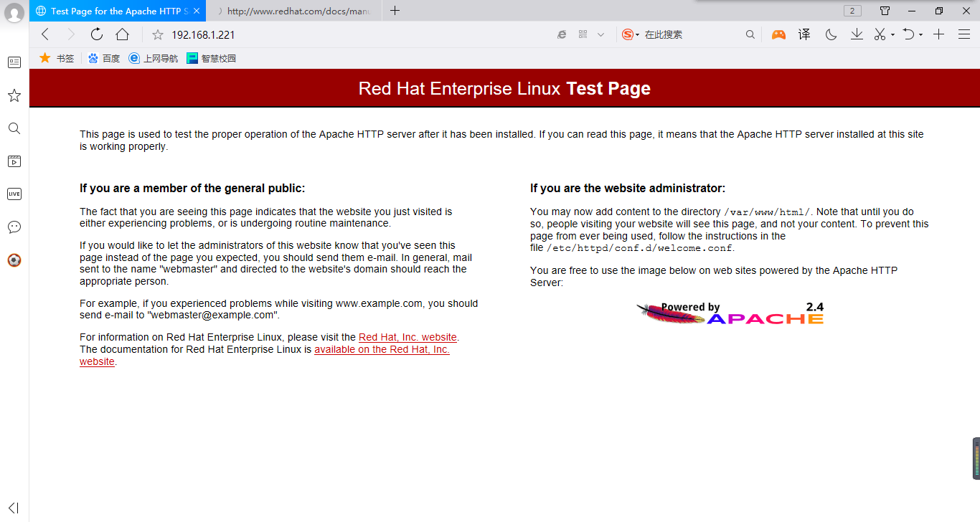Bookmark this page with the star icon

point(158,34)
